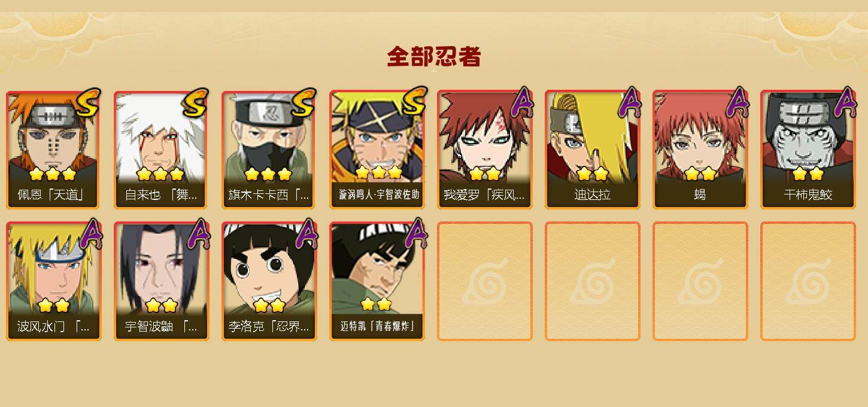The width and height of the screenshot is (868, 407).
Task: Open the 蝎 ninja card
Action: coord(700,150)
